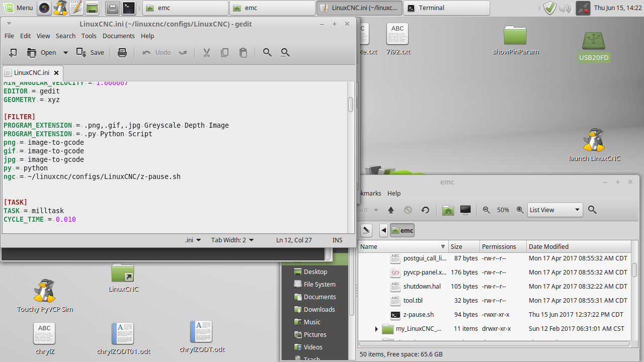This screenshot has height=362, width=644.
Task: Open gedit View menu
Action: pos(43,36)
